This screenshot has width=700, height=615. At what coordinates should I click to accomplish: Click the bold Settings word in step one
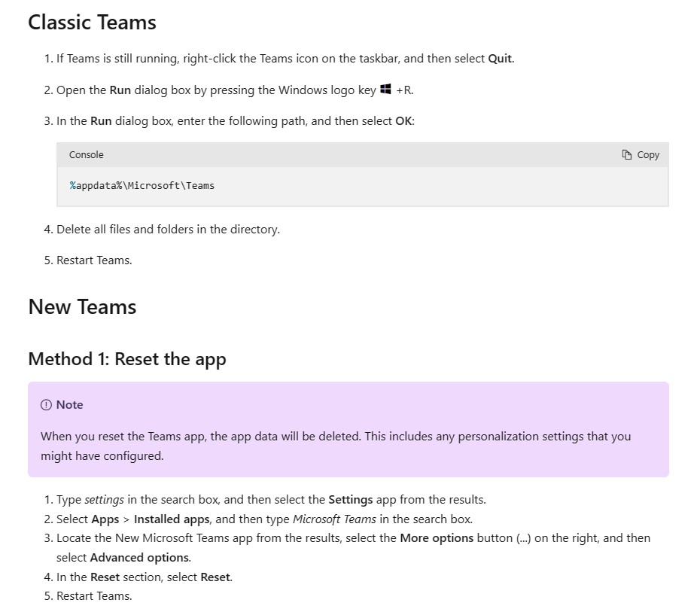[351, 499]
